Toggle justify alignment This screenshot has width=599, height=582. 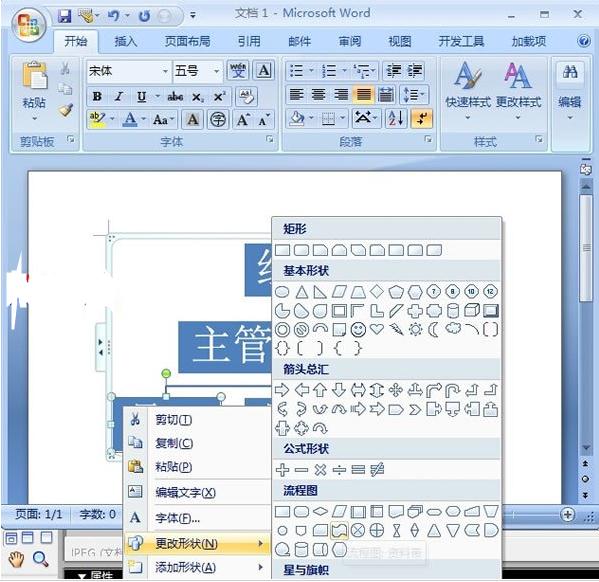tap(363, 94)
